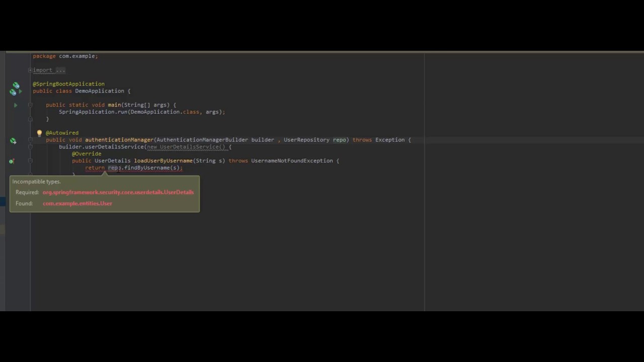Image resolution: width=644 pixels, height=362 pixels.
Task: Click the main method name
Action: pyautogui.click(x=114, y=105)
